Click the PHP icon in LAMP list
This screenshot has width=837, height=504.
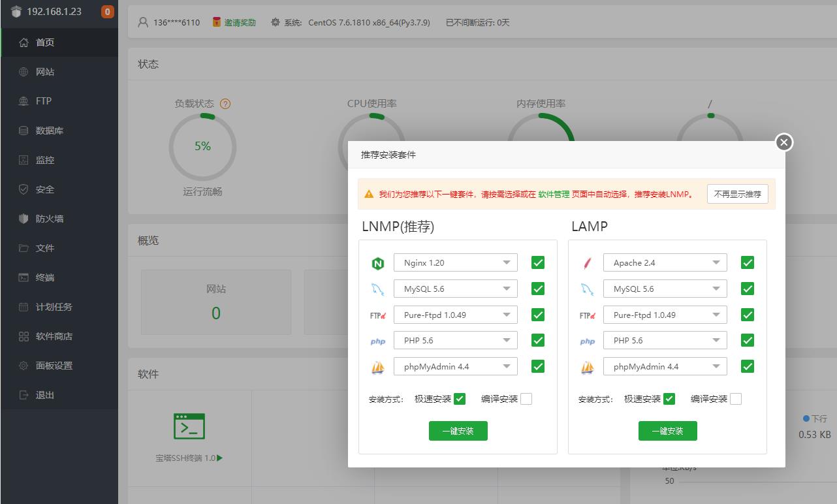(x=587, y=341)
